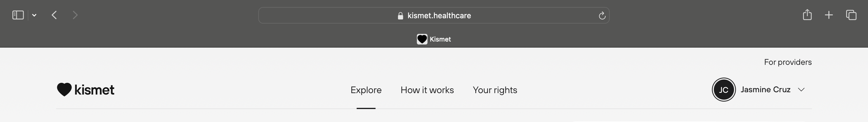Click the kismet heart logo

64,89
